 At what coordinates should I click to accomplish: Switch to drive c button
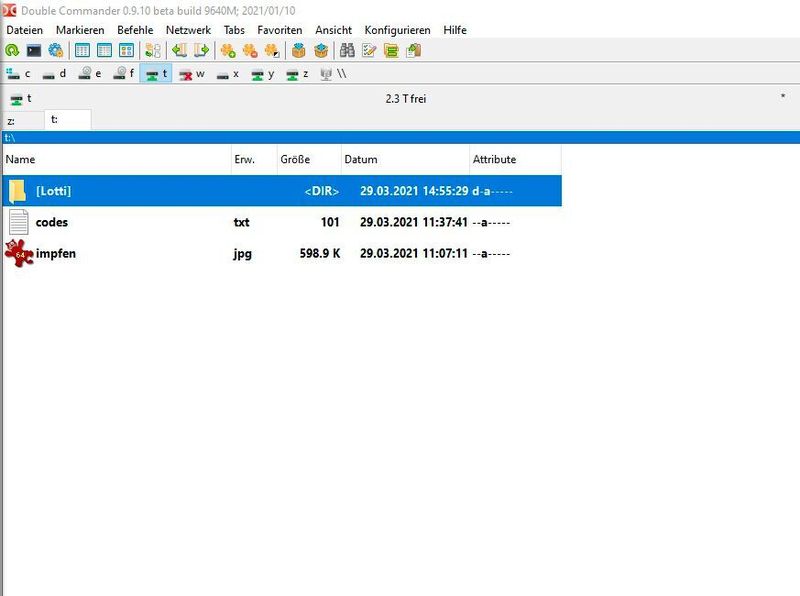point(19,74)
